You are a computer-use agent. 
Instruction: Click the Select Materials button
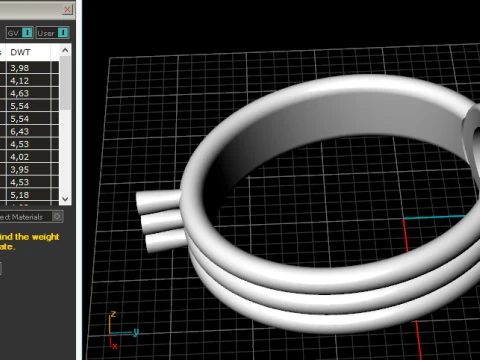(x=31, y=217)
